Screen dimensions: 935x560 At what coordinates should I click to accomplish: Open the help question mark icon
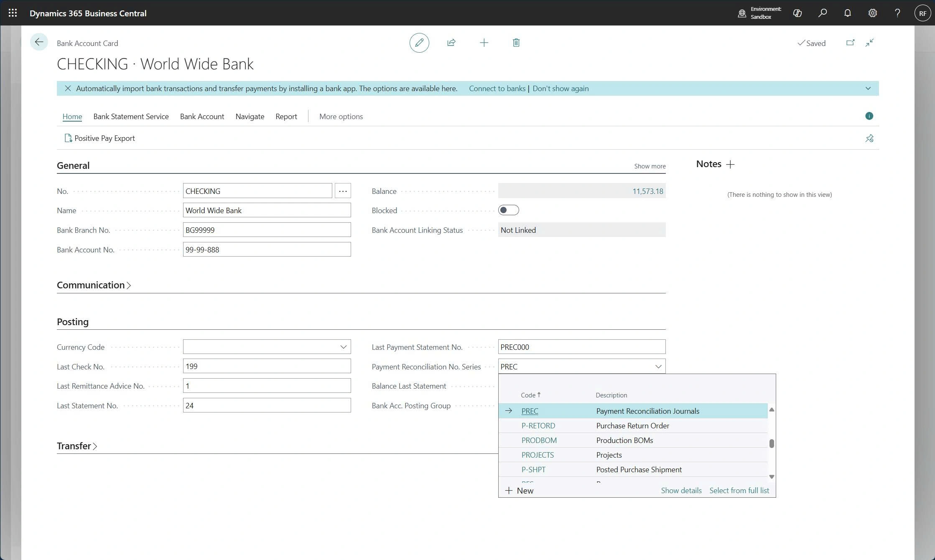tap(897, 13)
